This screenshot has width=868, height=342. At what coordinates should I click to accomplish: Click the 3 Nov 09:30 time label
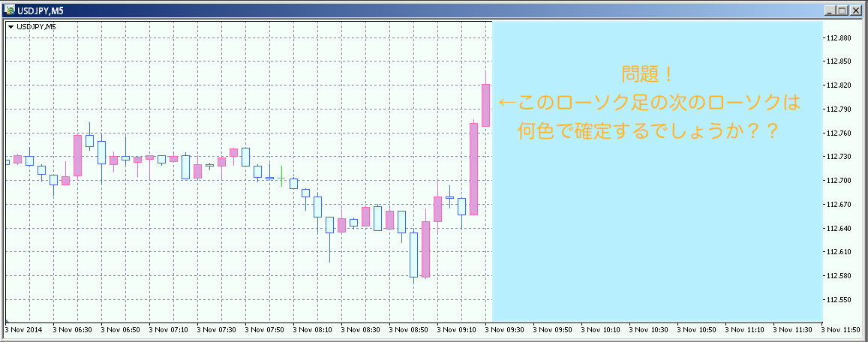click(506, 329)
